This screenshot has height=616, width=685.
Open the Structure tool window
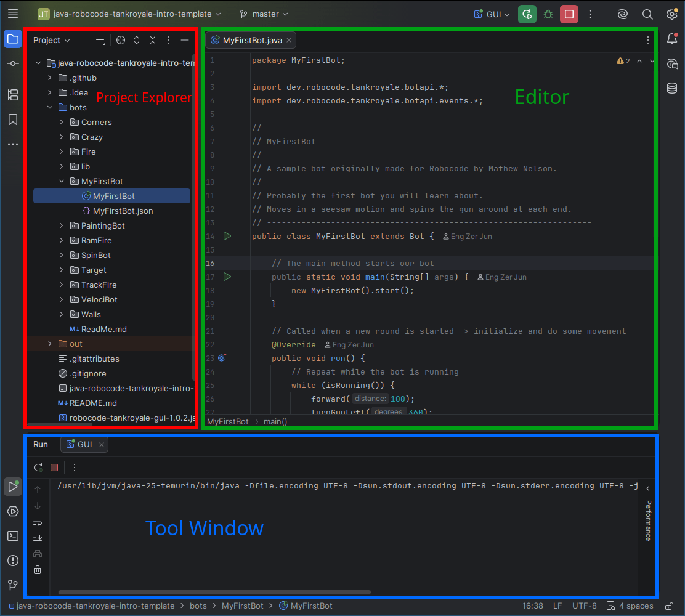[13, 95]
